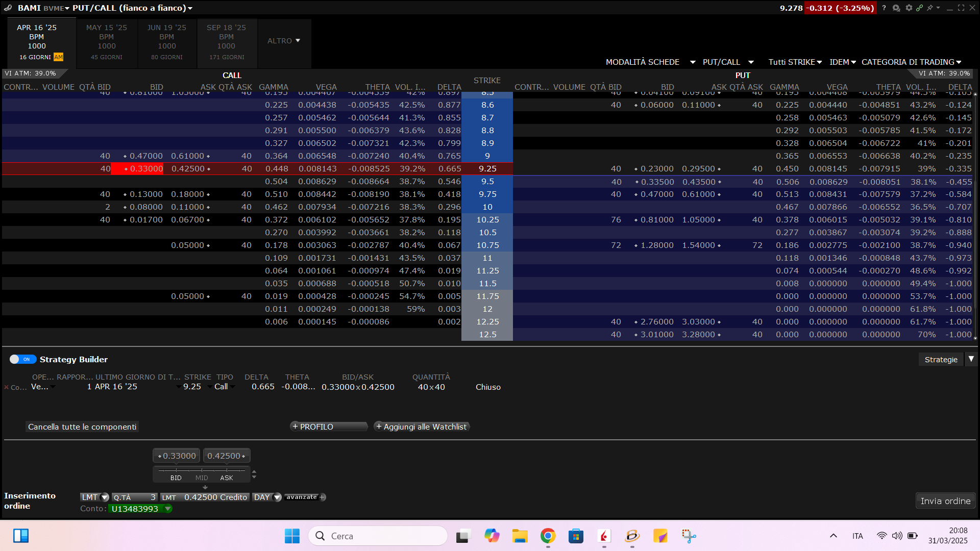Switch to the SEP 18 '25 expiry tab
The image size is (980, 551).
click(227, 42)
